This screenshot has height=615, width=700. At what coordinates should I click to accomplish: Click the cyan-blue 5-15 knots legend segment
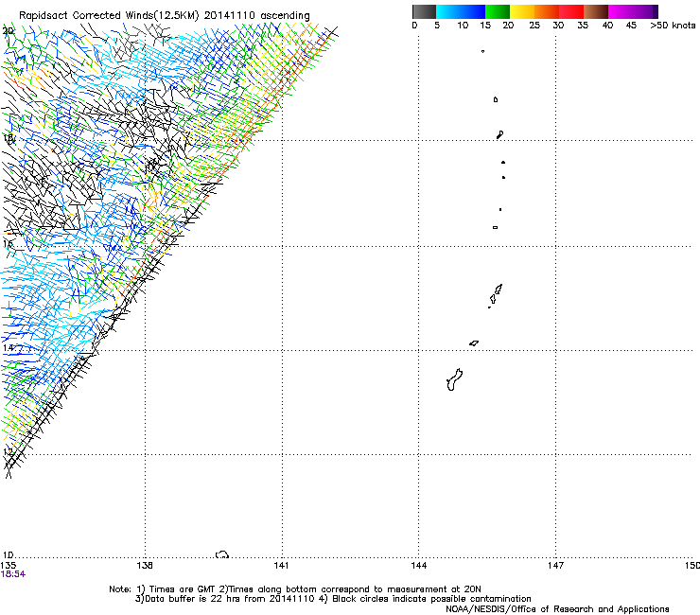point(461,11)
